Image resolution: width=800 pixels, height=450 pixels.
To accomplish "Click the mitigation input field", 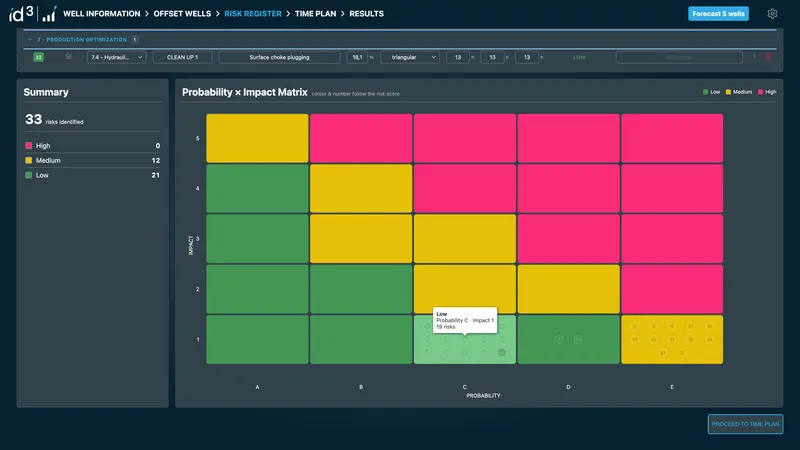I will (679, 57).
